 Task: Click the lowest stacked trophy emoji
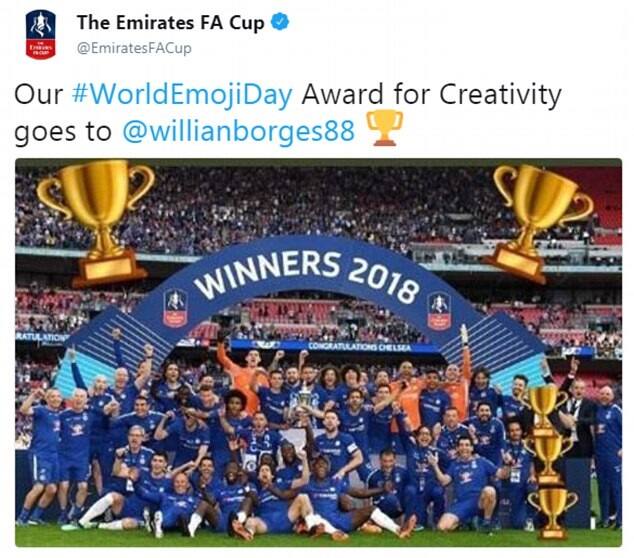coord(552,514)
